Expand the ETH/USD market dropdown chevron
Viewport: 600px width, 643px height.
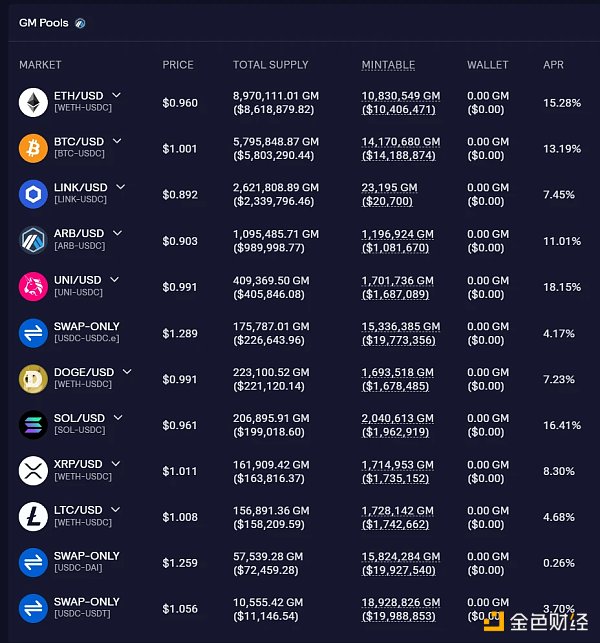coord(117,95)
